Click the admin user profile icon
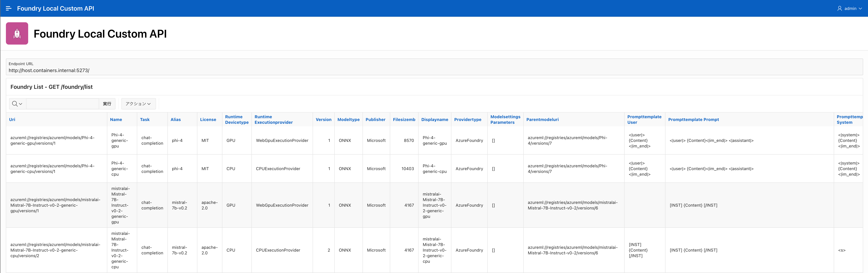Screen dimensions: 868x273 839,8
